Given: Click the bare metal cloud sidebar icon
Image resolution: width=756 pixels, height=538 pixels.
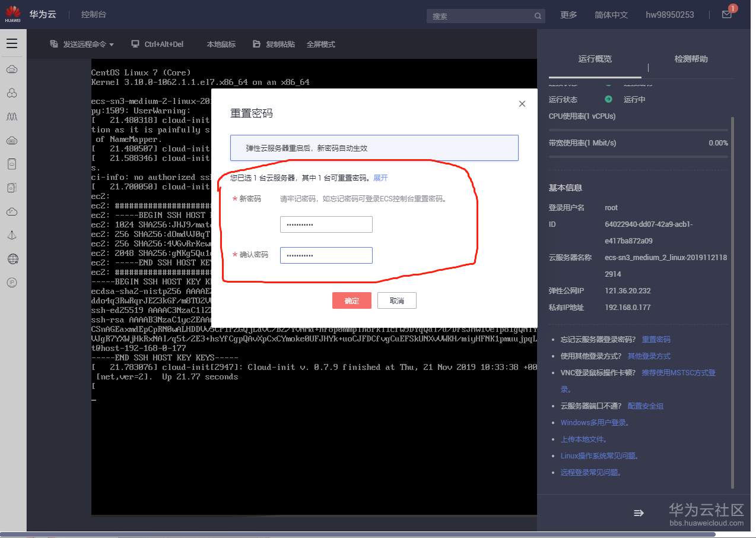Looking at the screenshot, I should click(12, 141).
